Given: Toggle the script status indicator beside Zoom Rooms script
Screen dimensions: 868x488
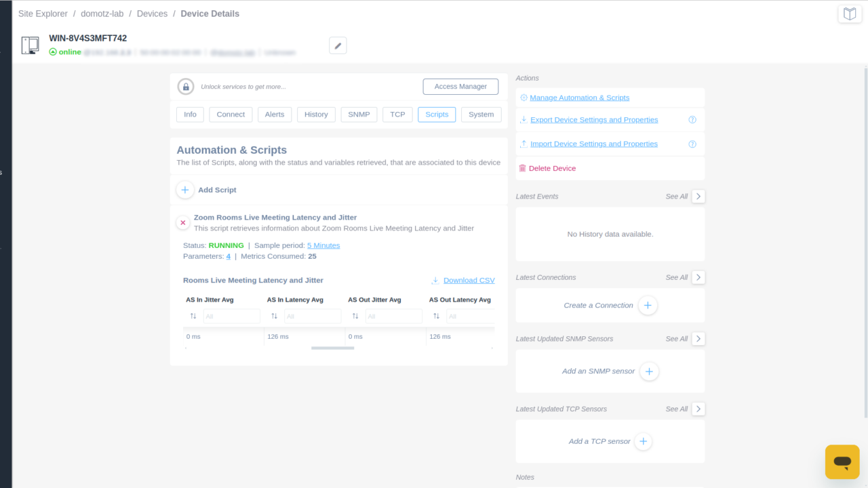Looking at the screenshot, I should pyautogui.click(x=182, y=222).
